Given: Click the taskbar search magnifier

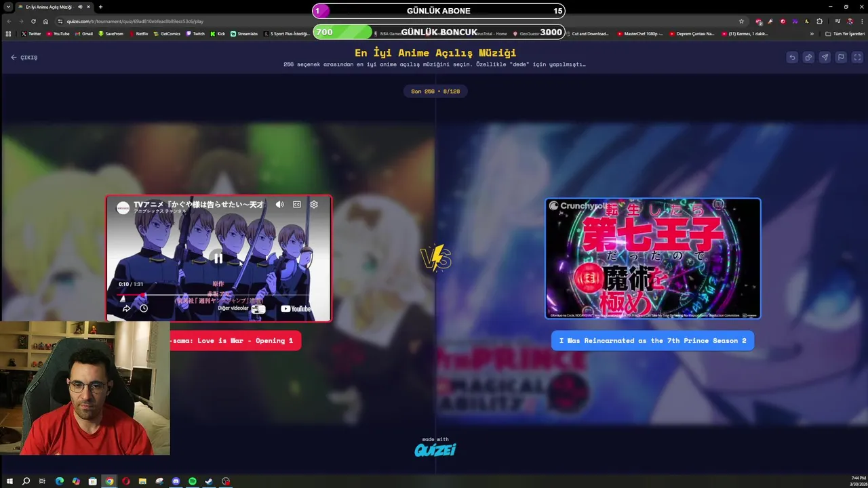Looking at the screenshot, I should pos(26,481).
